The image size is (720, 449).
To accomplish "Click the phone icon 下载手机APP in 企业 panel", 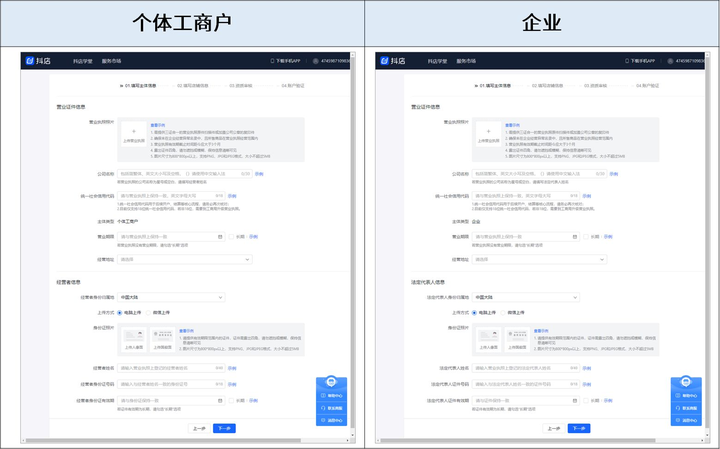I will [627, 61].
